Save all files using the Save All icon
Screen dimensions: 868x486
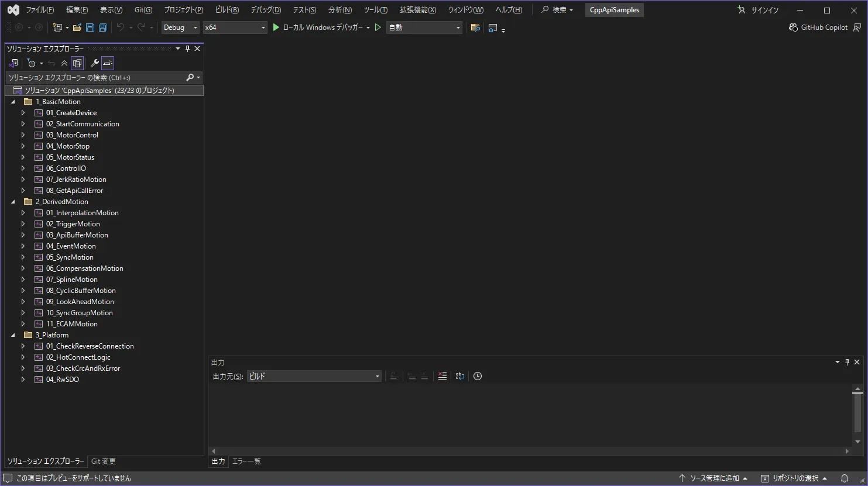[x=102, y=27]
